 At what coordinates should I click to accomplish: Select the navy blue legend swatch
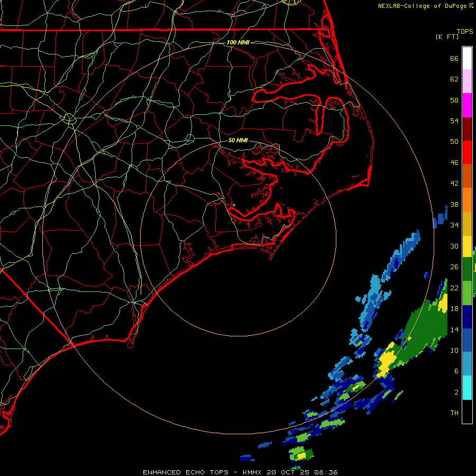pos(467,317)
